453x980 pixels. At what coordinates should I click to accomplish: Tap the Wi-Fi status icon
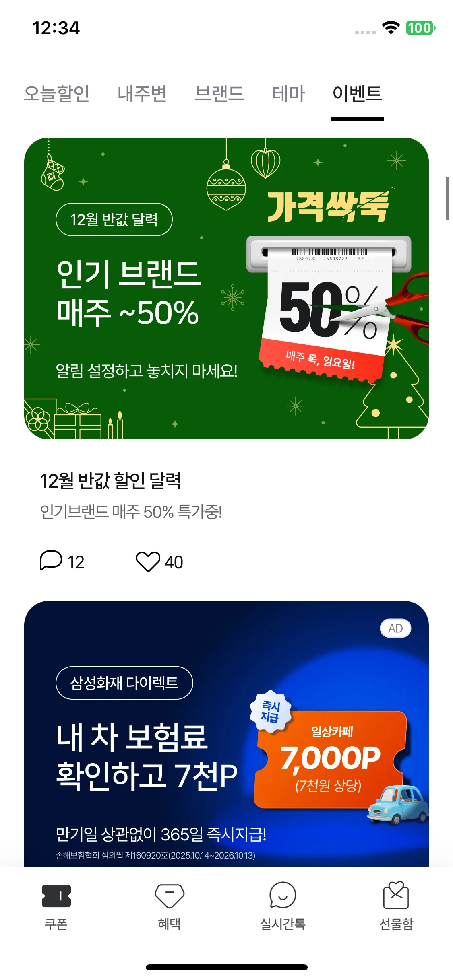click(x=391, y=28)
